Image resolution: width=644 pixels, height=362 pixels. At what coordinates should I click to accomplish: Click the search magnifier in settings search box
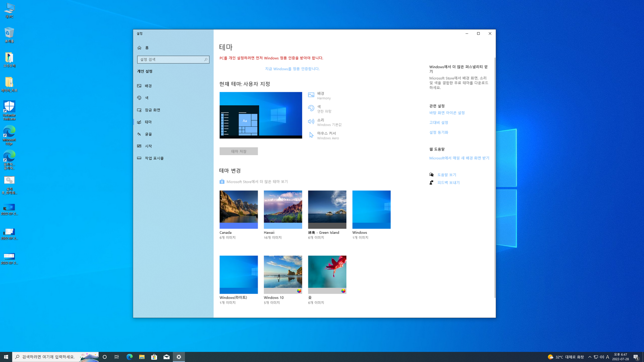pyautogui.click(x=206, y=60)
